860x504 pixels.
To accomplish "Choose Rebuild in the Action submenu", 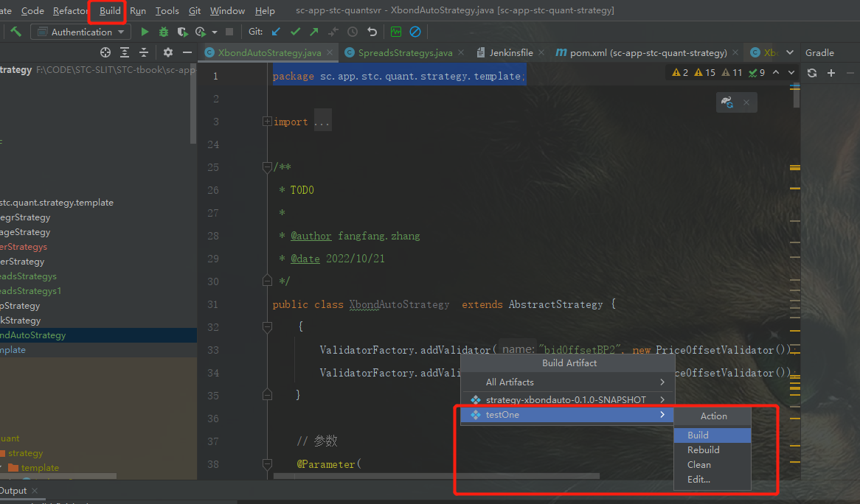I will pos(712,449).
